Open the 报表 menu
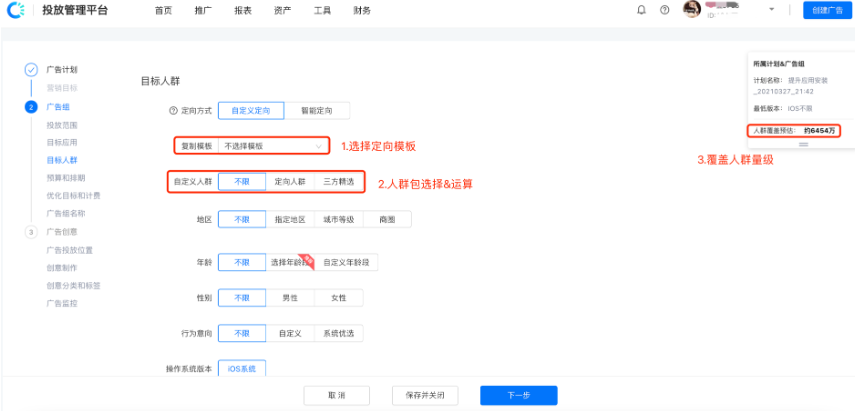 pos(243,10)
